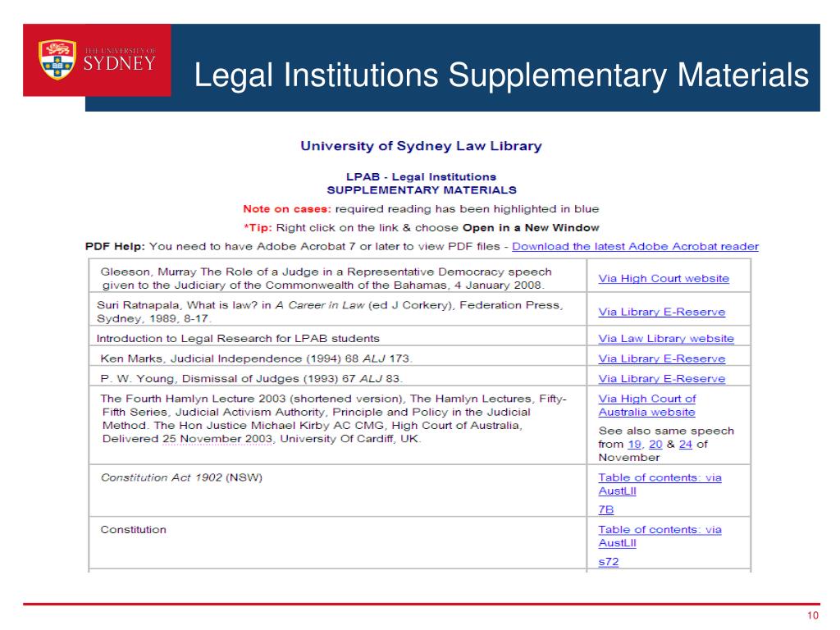Click the red 'Note on cases:' label
The width and height of the screenshot is (840, 630).
(287, 209)
